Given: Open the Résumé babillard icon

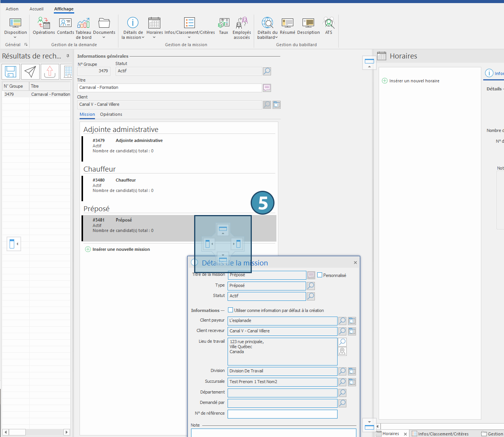Looking at the screenshot, I should (x=287, y=27).
